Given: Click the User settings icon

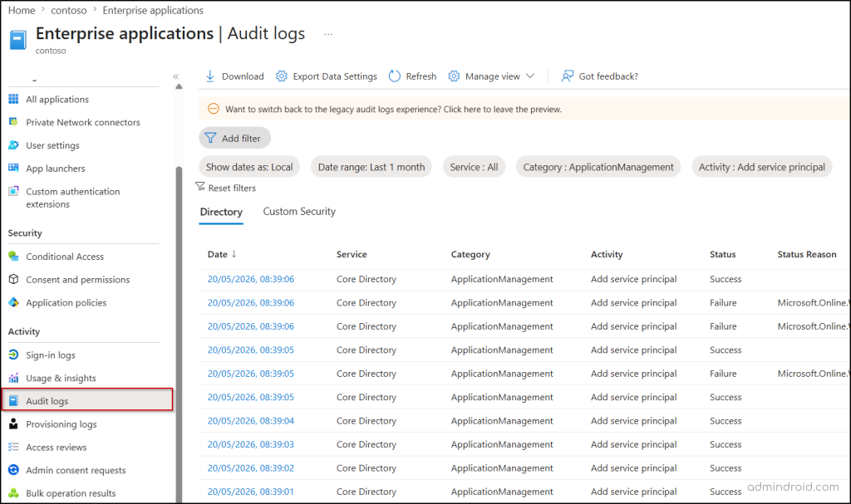Looking at the screenshot, I should [13, 144].
